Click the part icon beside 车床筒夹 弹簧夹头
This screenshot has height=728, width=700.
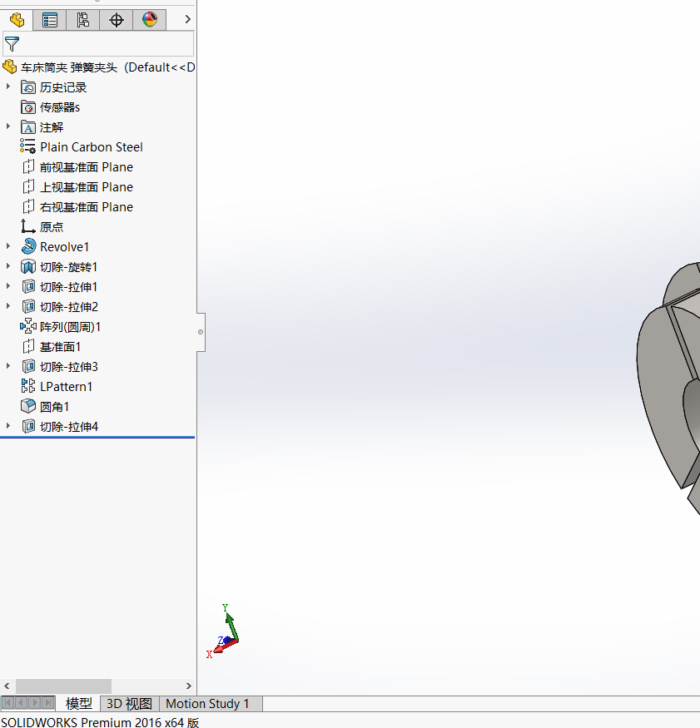(10, 67)
